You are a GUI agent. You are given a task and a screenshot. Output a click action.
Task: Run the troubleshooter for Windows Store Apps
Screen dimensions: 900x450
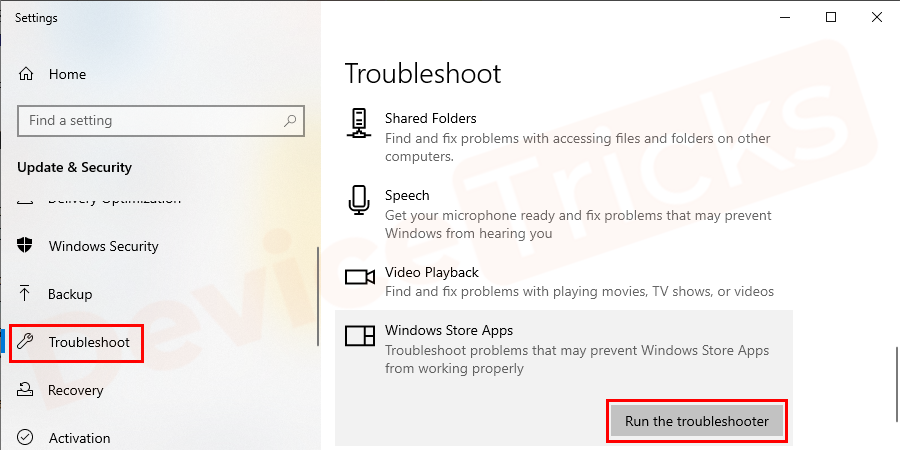pyautogui.click(x=697, y=421)
